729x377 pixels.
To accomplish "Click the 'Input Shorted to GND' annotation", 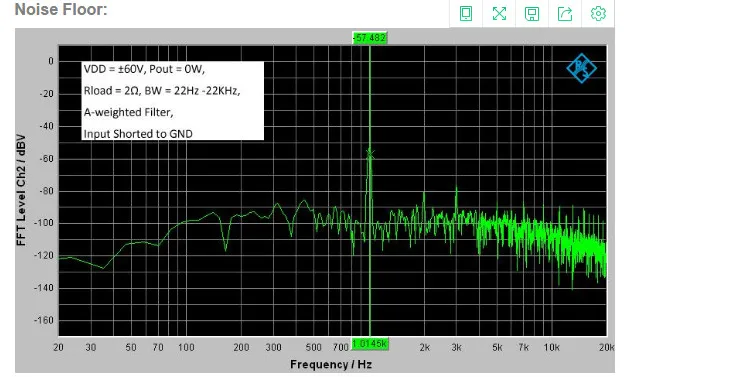I will click(x=138, y=134).
